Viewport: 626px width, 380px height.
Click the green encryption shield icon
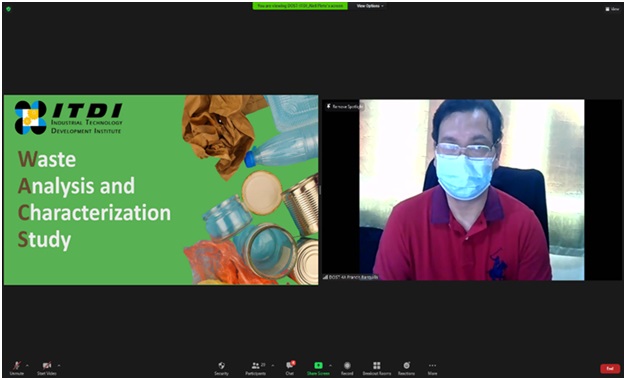click(x=8, y=8)
